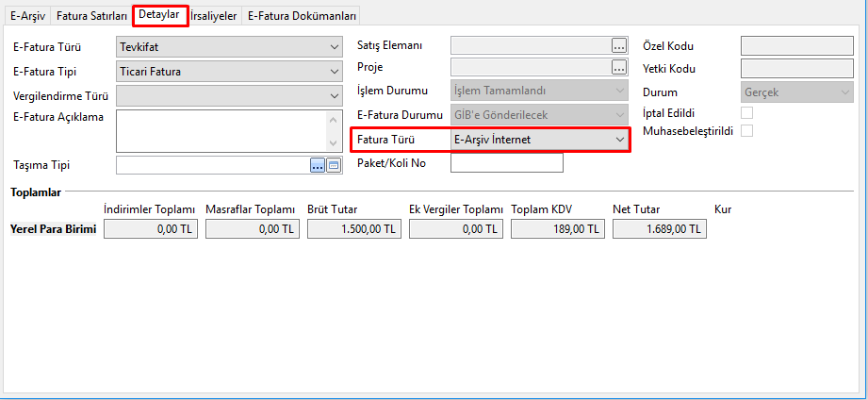Open the E-Fatura Tipi dropdown (Ticari Fatura)
The image size is (868, 400).
(335, 71)
